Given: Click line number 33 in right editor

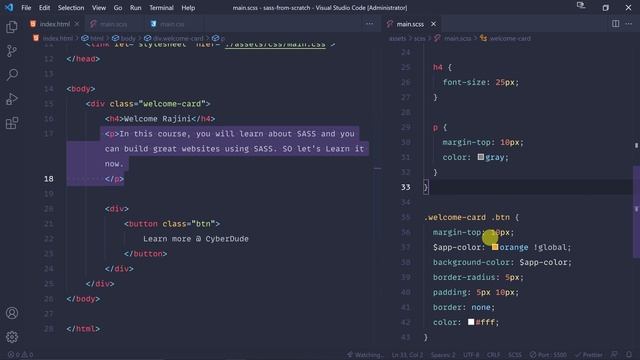Looking at the screenshot, I should (405, 187).
